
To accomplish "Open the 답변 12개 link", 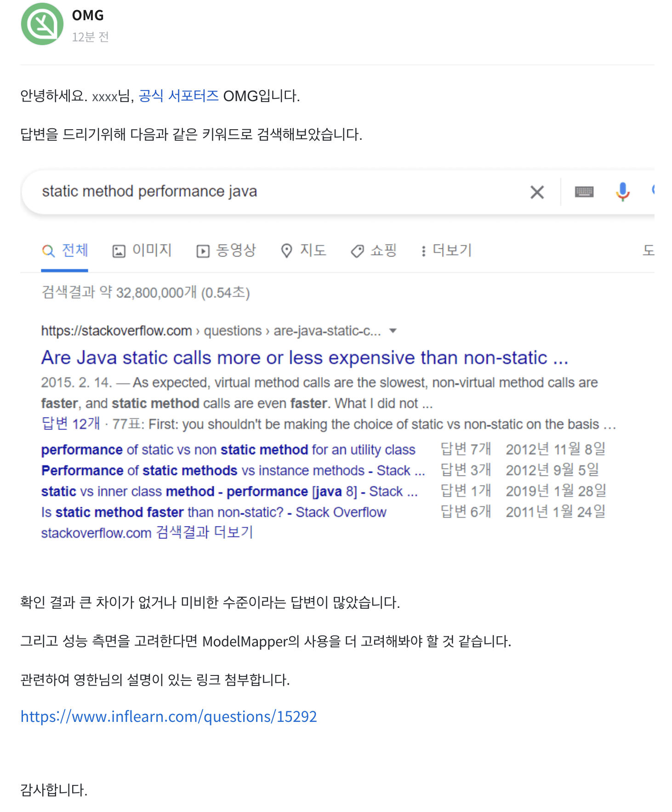I will coord(70,423).
